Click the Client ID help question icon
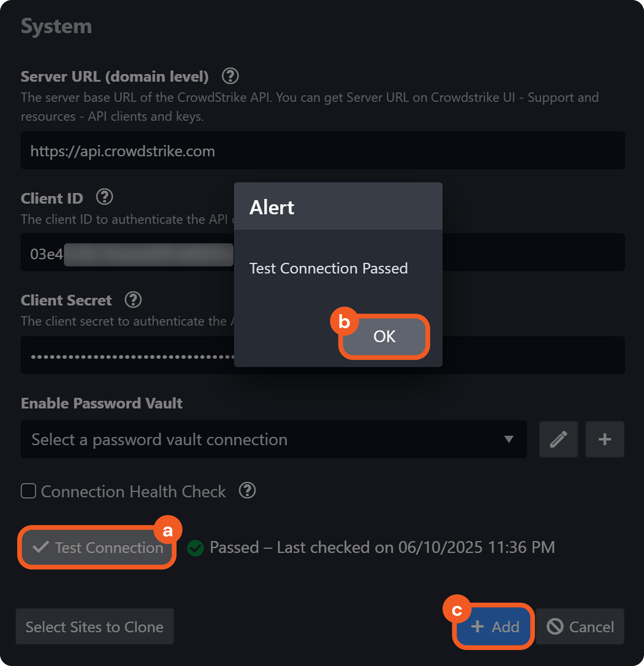The width and height of the screenshot is (644, 666). pyautogui.click(x=104, y=197)
